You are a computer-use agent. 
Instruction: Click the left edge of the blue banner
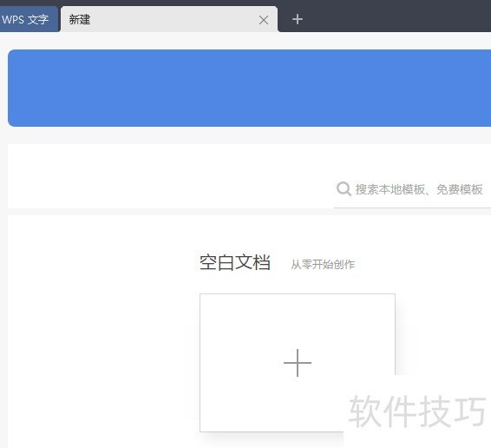pyautogui.click(x=12, y=88)
